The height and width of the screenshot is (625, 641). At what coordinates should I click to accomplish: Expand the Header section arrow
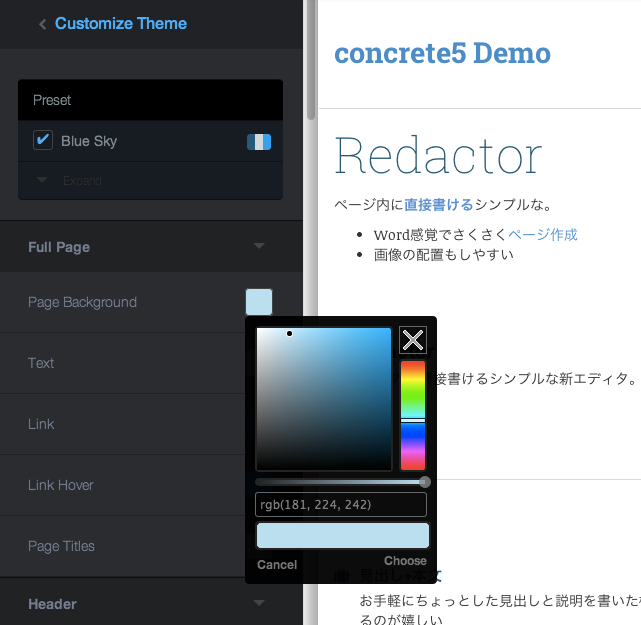259,603
